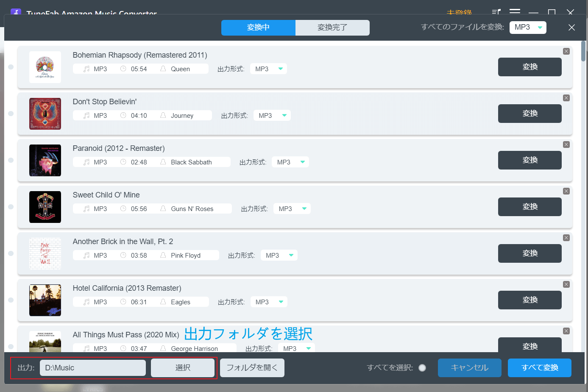
Task: Click the X icon on Paranoid row
Action: (x=566, y=145)
